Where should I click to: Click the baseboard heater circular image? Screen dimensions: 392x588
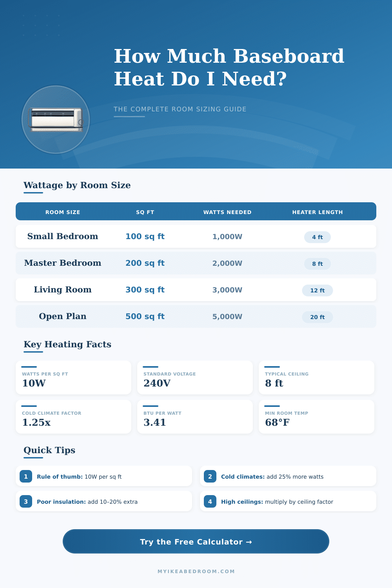coord(56,120)
